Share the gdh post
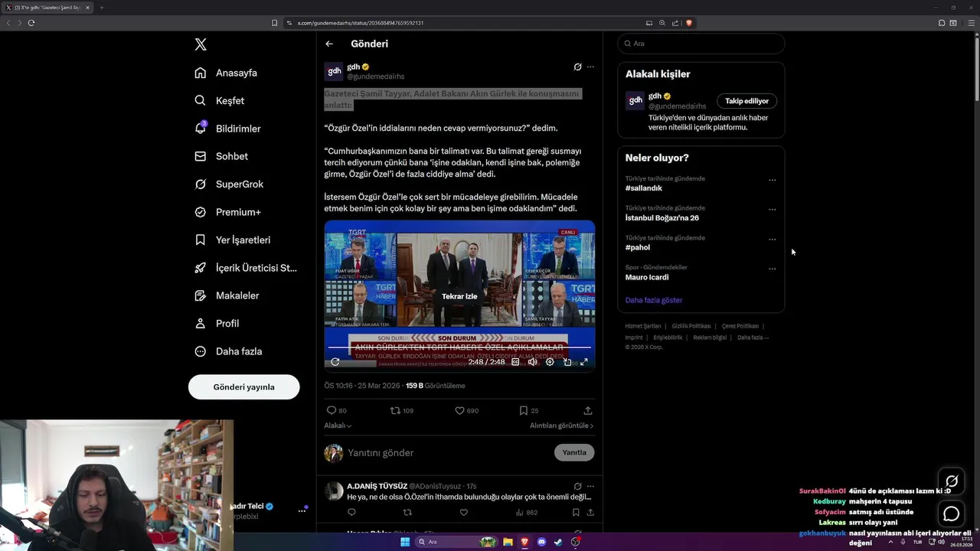Screen dimensions: 980x551 (x=588, y=411)
